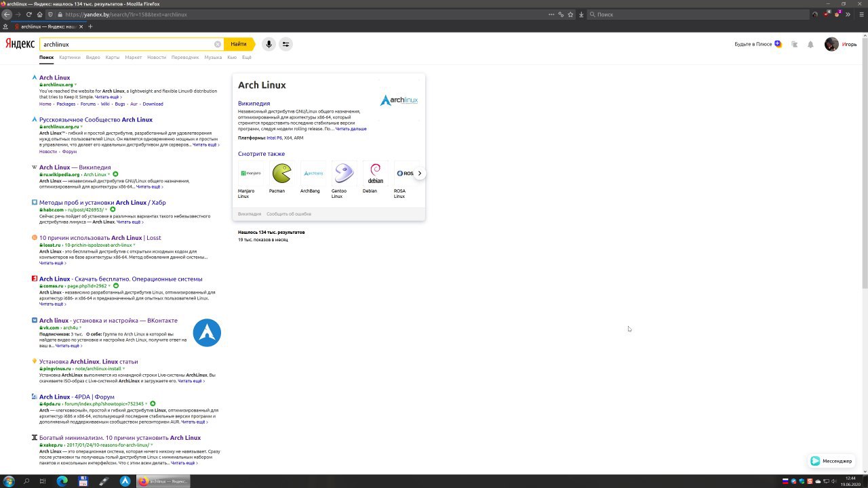
Task: Launch the Edge browser from taskbar
Action: (62, 481)
